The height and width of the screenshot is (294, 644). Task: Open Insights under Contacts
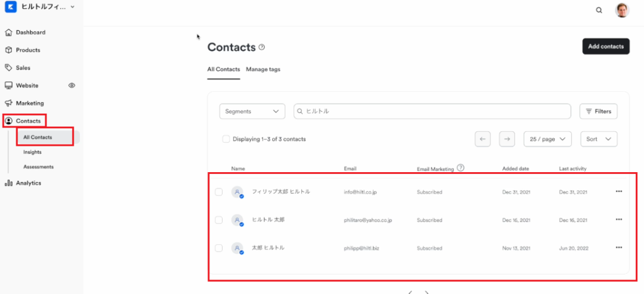point(33,152)
